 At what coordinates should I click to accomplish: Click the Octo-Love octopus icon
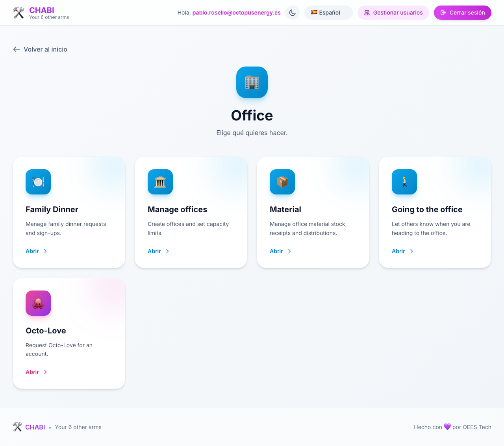pos(38,303)
